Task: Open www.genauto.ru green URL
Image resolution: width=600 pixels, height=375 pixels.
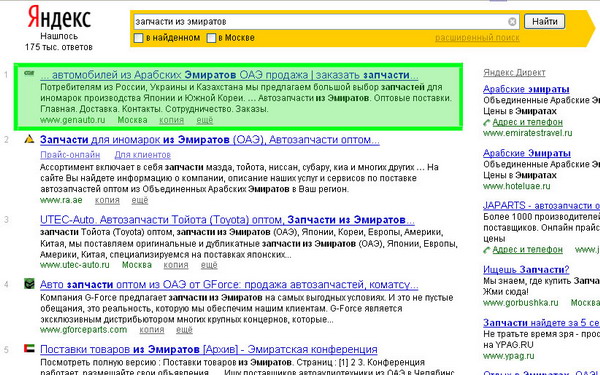Action: pyautogui.click(x=73, y=120)
